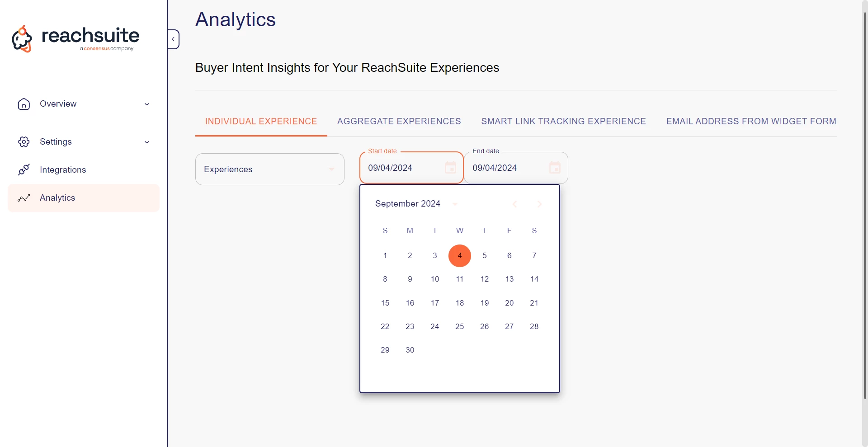868x447 pixels.
Task: Select September 30 in the calendar
Action: [x=410, y=350]
